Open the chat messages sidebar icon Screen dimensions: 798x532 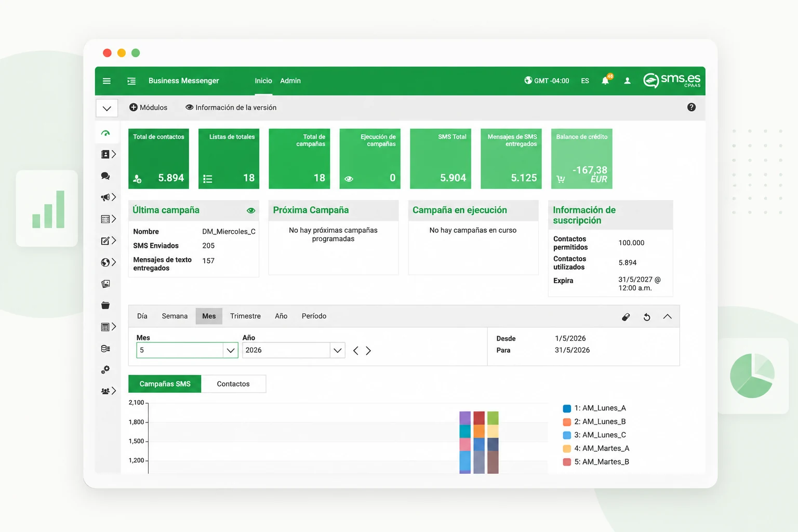[x=105, y=176]
